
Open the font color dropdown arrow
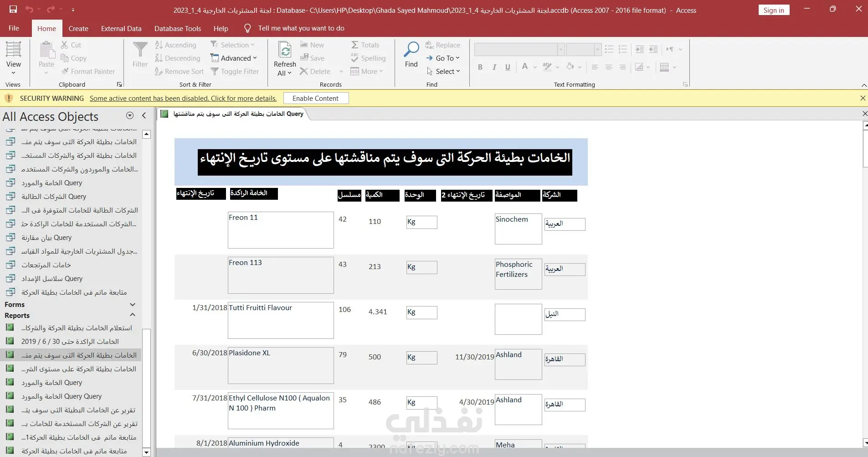tap(535, 67)
